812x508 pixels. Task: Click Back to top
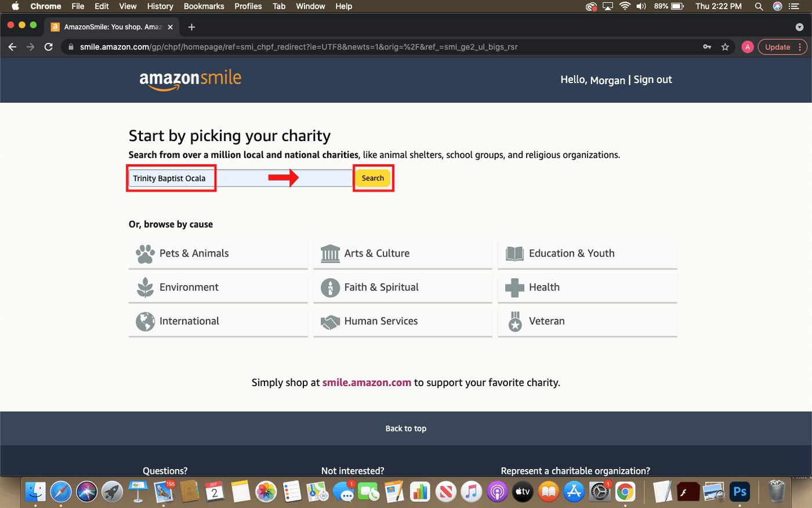(x=406, y=428)
